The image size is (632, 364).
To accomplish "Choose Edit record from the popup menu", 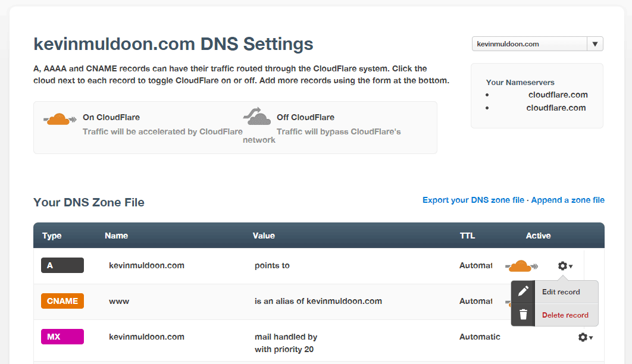I will coord(561,292).
